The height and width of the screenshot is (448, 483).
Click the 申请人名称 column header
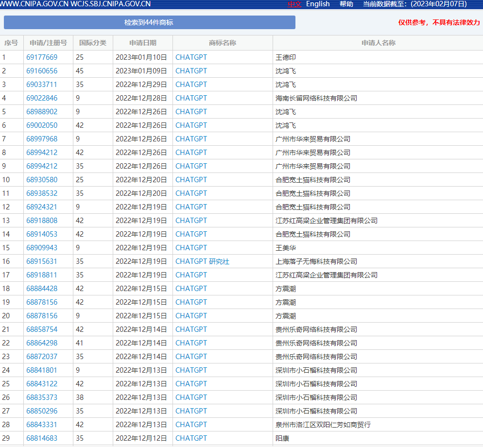378,43
